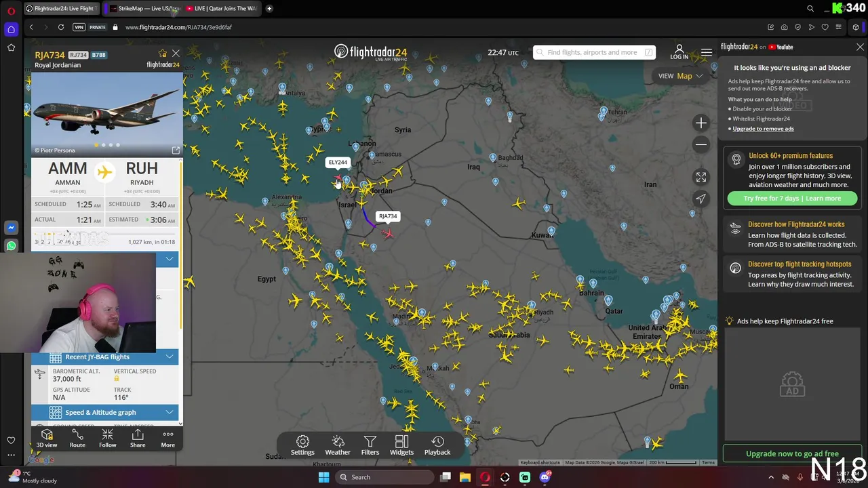Start flight Playback mode

pos(437,445)
